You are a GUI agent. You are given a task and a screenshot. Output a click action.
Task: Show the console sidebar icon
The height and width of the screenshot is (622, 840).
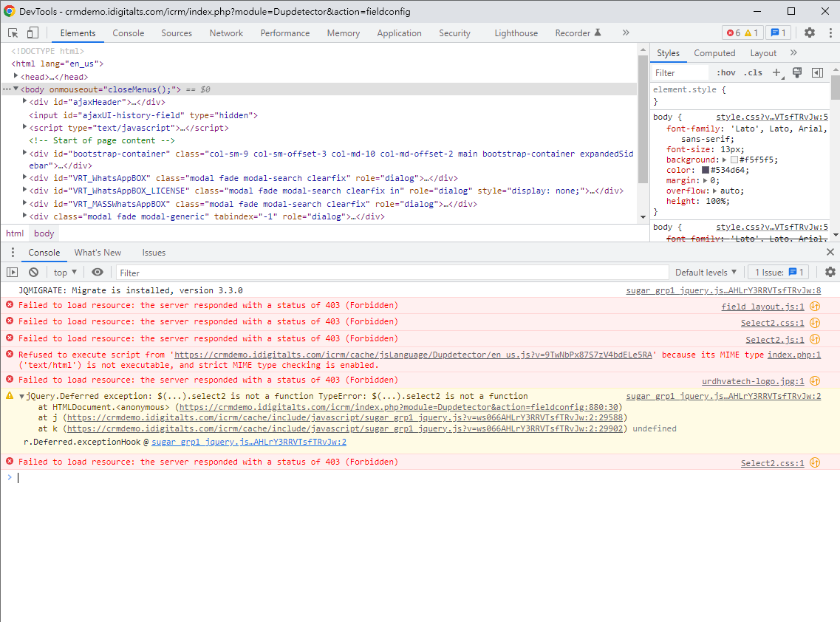(x=12, y=272)
